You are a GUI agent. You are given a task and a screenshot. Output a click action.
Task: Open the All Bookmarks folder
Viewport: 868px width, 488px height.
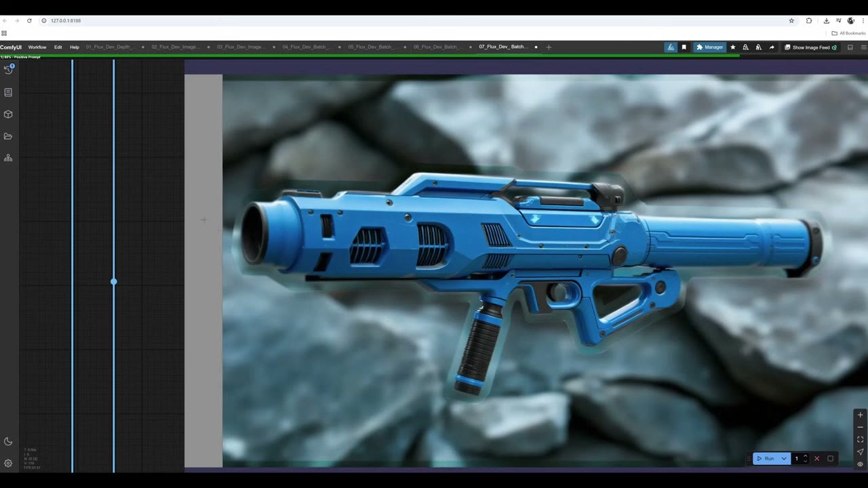848,33
